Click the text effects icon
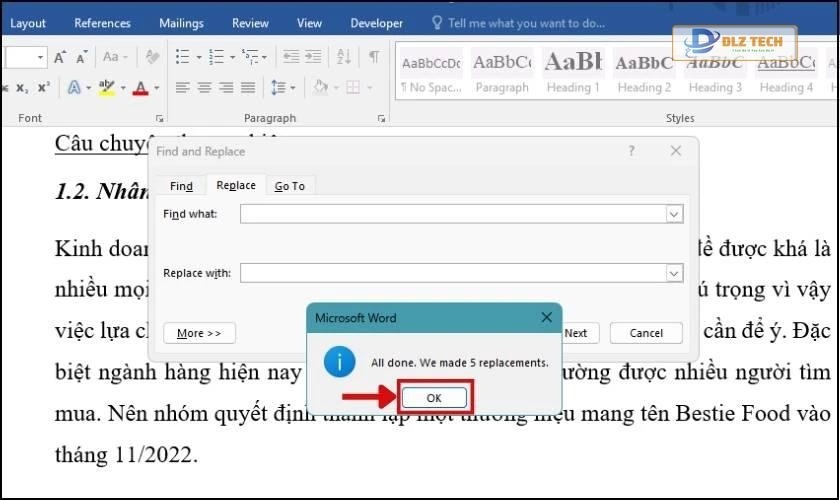This screenshot has width=840, height=500. point(75,88)
